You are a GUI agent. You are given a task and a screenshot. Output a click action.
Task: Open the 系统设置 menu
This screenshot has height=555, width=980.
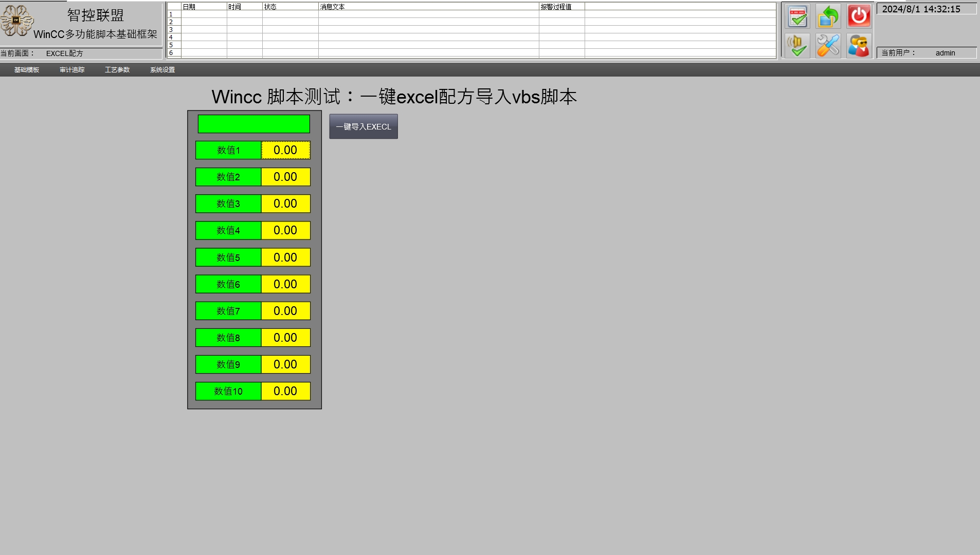click(162, 69)
